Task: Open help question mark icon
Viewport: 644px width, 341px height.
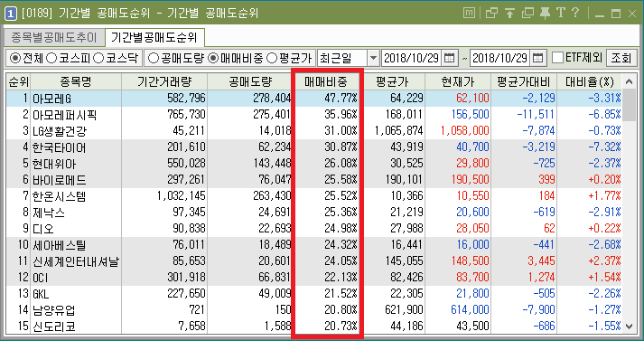Action: coord(575,14)
